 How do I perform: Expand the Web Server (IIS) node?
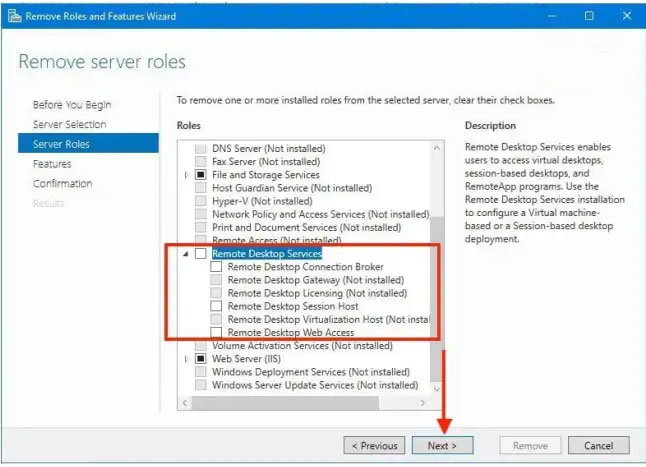point(186,359)
